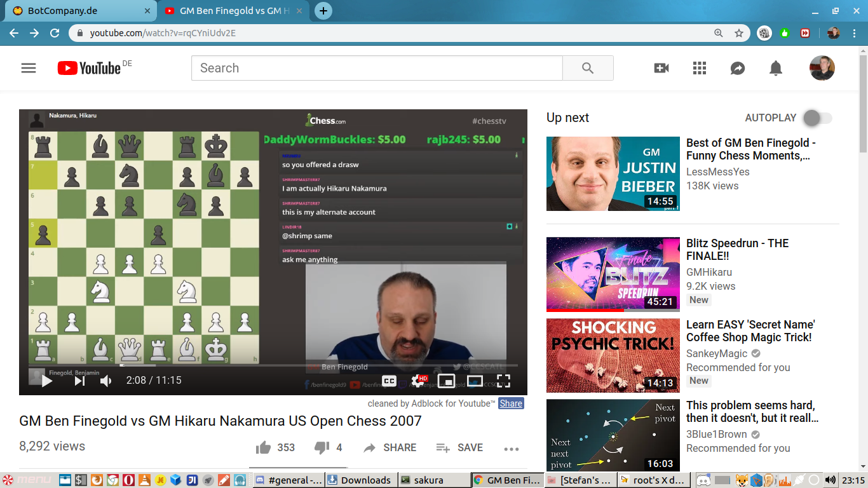
Task: Toggle closed captions on the player
Action: (389, 381)
